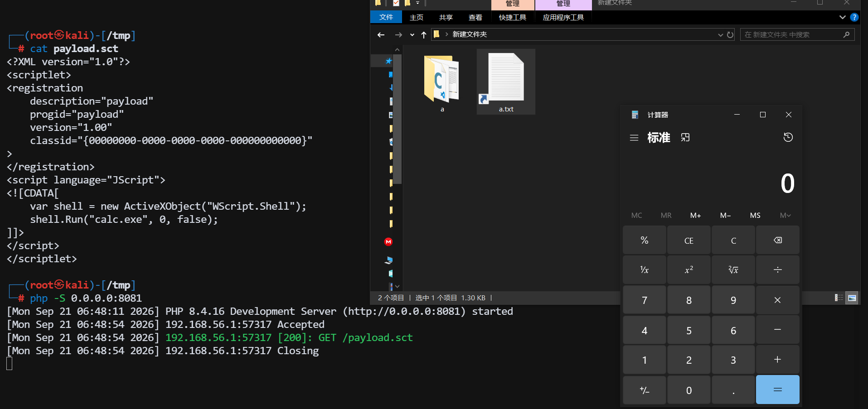The height and width of the screenshot is (409, 868).
Task: Open Explorer help with the question mark icon
Action: click(854, 17)
